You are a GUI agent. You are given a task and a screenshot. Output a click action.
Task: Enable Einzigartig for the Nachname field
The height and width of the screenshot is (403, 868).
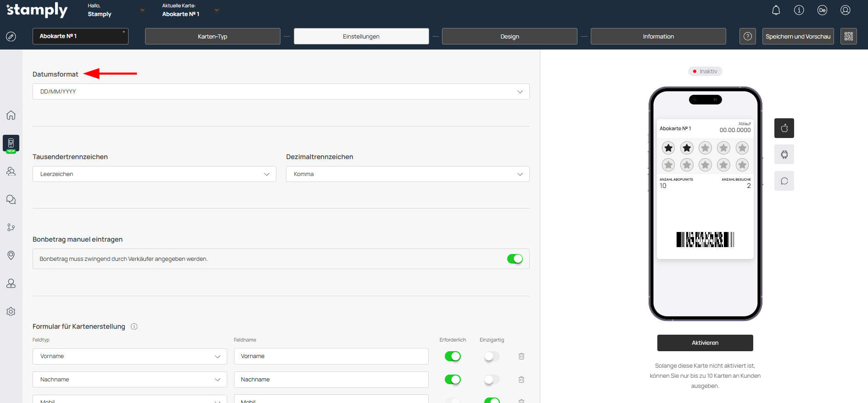[x=492, y=380]
